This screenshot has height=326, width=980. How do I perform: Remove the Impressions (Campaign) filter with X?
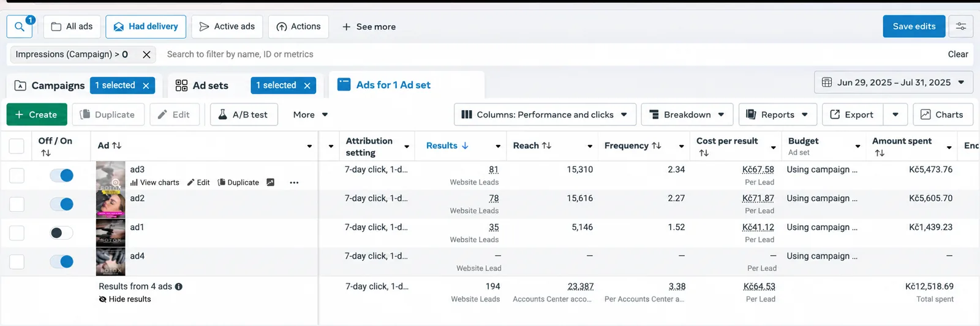pos(146,54)
